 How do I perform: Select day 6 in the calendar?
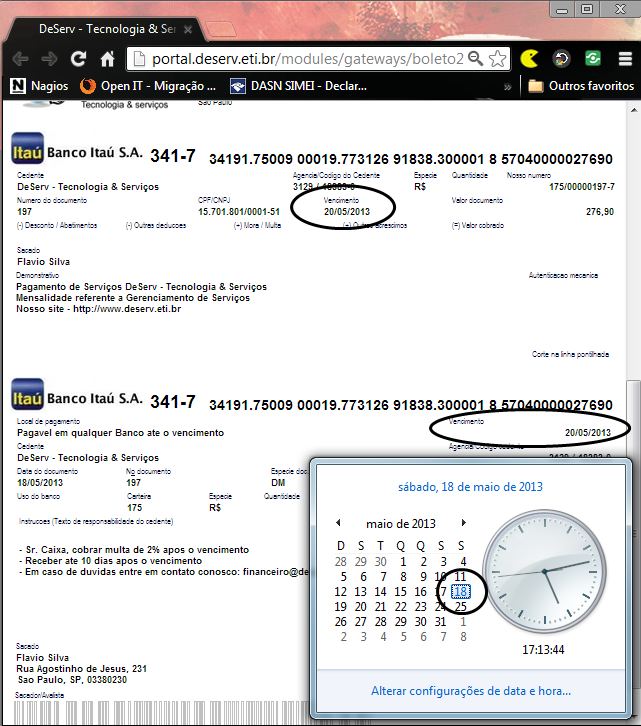click(363, 576)
